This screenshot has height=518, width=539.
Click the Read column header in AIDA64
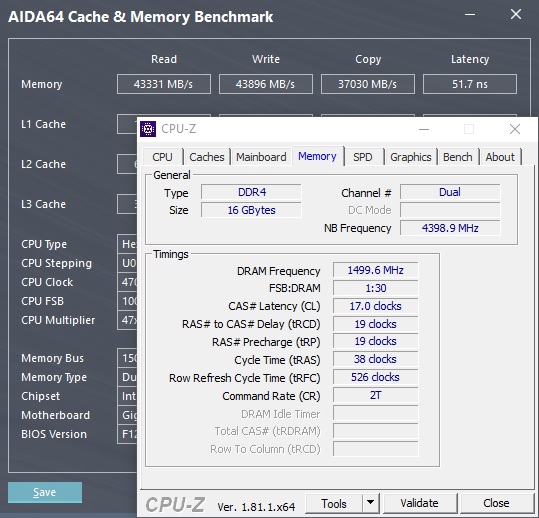coord(164,59)
